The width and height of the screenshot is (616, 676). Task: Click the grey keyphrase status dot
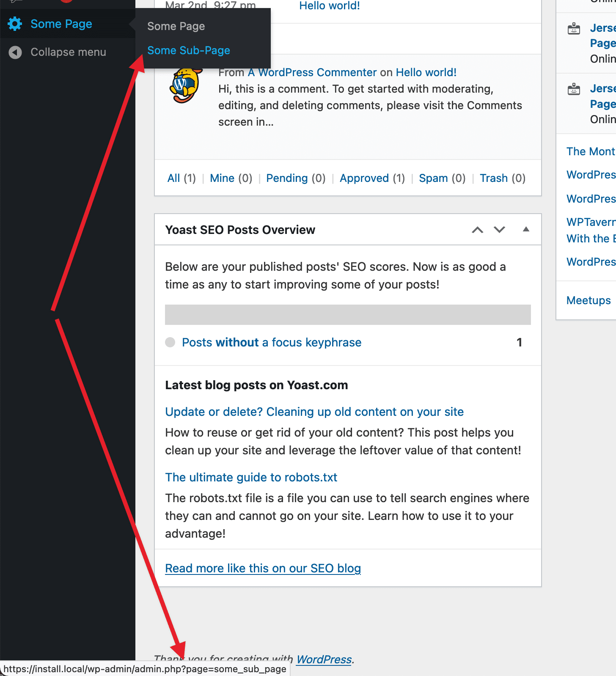click(x=170, y=342)
